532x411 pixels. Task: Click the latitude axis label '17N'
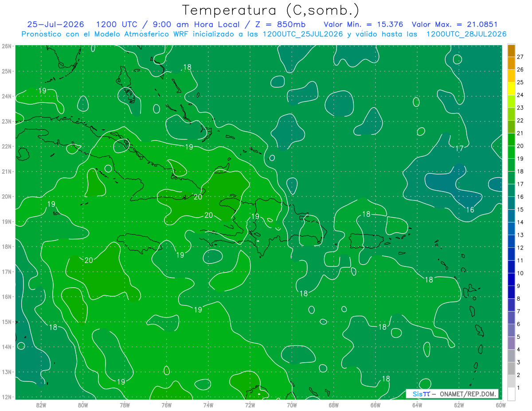[7, 271]
